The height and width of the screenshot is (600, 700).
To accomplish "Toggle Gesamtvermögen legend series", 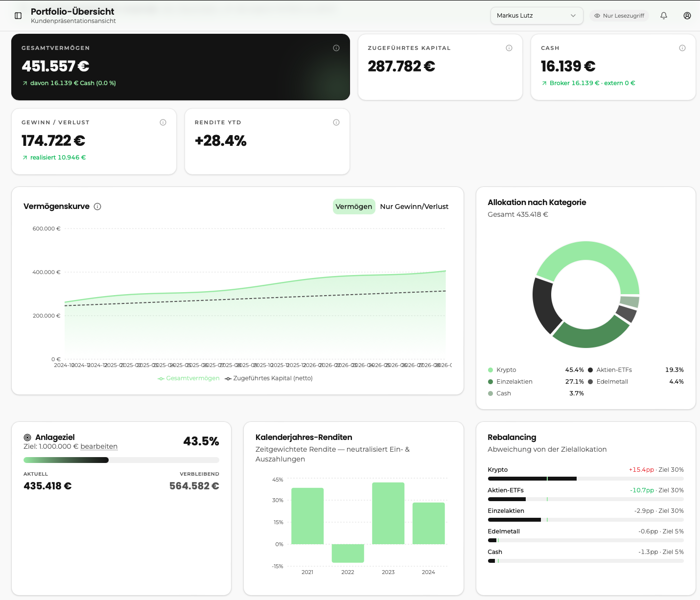I will pyautogui.click(x=188, y=378).
